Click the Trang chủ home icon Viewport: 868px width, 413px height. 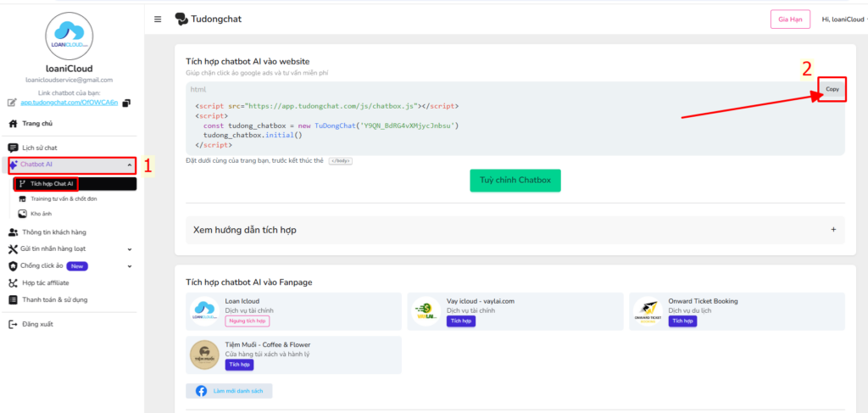(x=14, y=124)
